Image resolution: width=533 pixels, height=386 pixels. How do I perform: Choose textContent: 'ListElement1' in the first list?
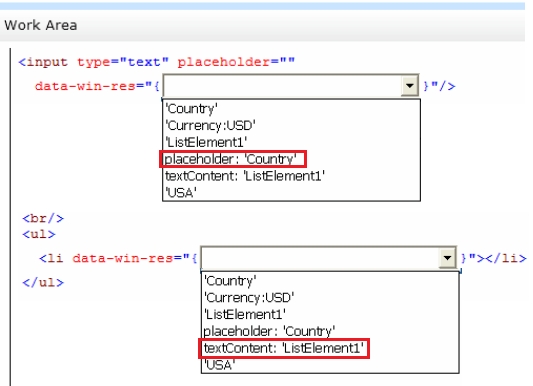point(245,176)
